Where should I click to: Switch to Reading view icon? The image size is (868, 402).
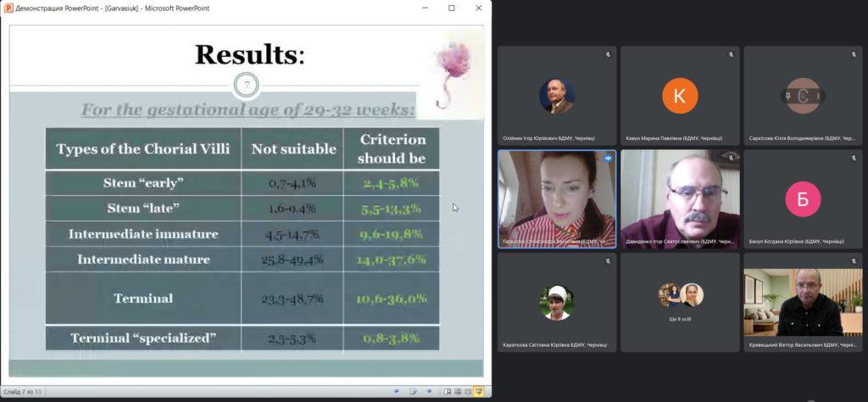pyautogui.click(x=468, y=391)
